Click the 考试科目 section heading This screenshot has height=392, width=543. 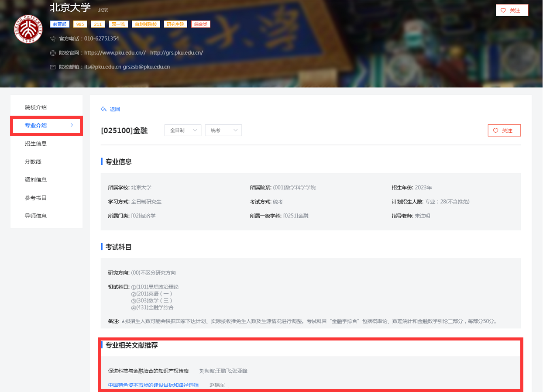[119, 247]
